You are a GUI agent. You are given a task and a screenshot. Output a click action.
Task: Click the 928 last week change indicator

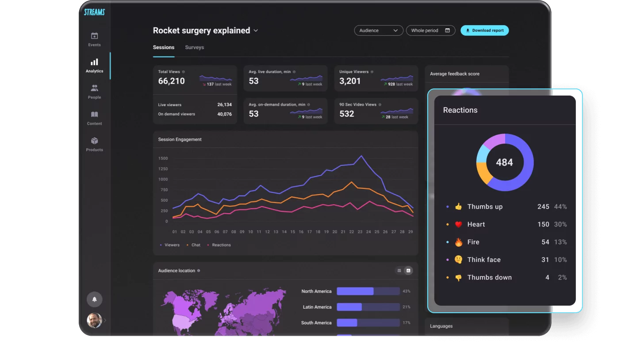[397, 84]
